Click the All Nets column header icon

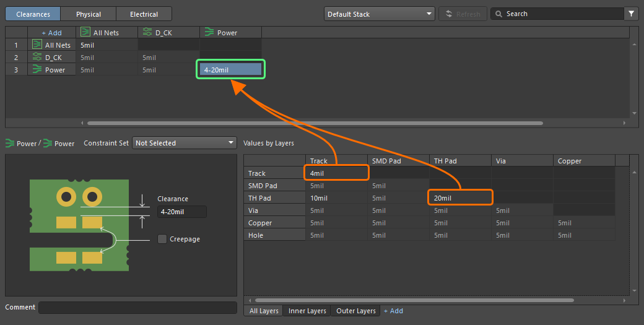tap(85, 32)
